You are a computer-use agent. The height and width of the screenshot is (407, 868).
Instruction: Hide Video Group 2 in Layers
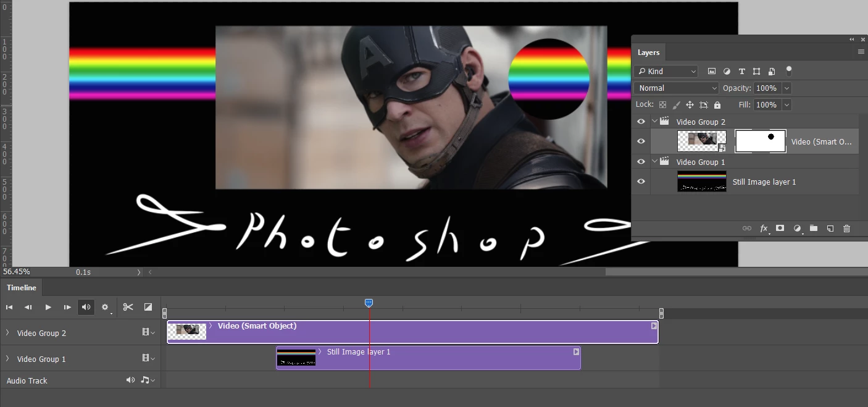pos(641,122)
